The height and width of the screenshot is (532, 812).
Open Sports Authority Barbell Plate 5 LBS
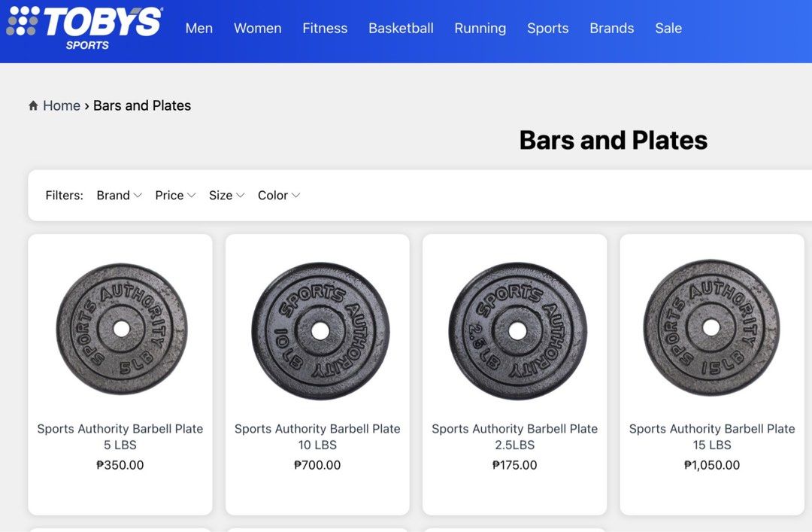click(120, 436)
